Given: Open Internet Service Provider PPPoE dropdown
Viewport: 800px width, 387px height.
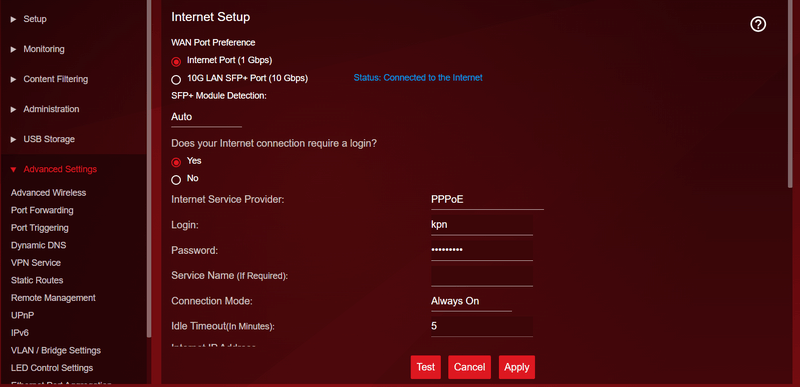Looking at the screenshot, I should tap(487, 200).
